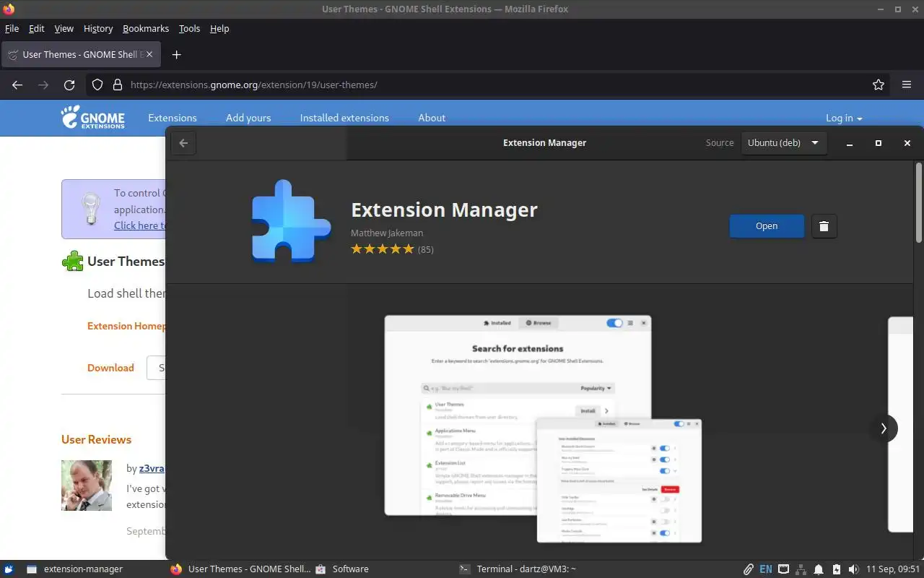
Task: Switch to Firefox User Themes taskbar entry
Action: pos(242,569)
